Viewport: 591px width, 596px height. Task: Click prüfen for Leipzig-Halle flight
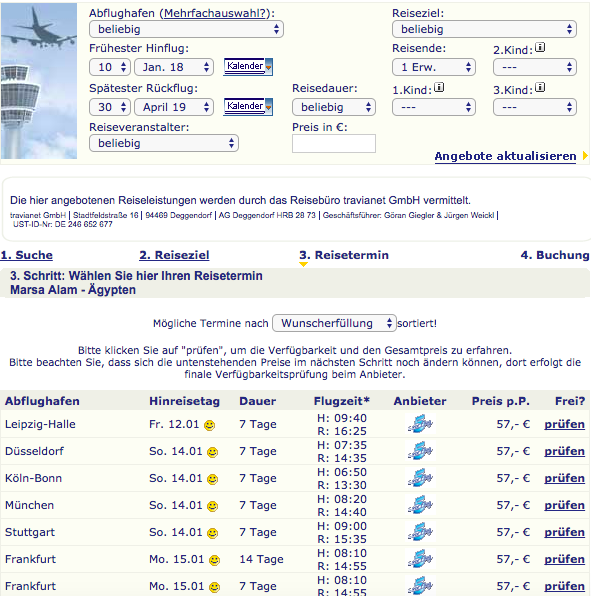[564, 424]
